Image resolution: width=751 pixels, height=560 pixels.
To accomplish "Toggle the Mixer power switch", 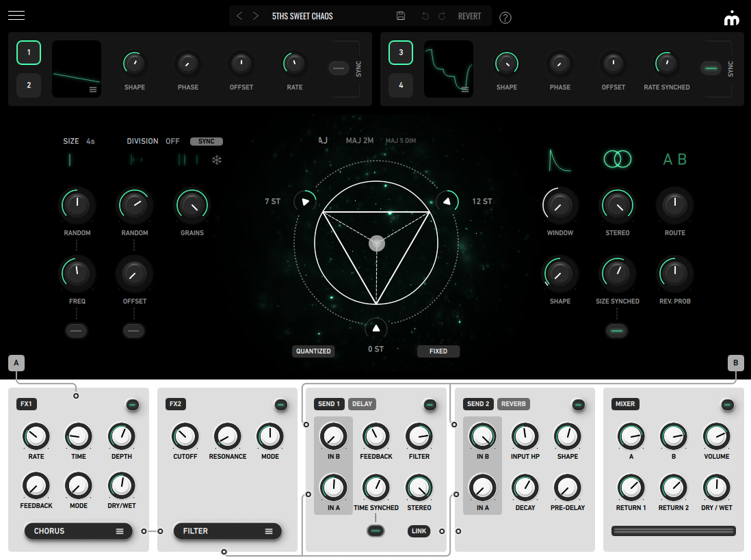I will [x=728, y=405].
